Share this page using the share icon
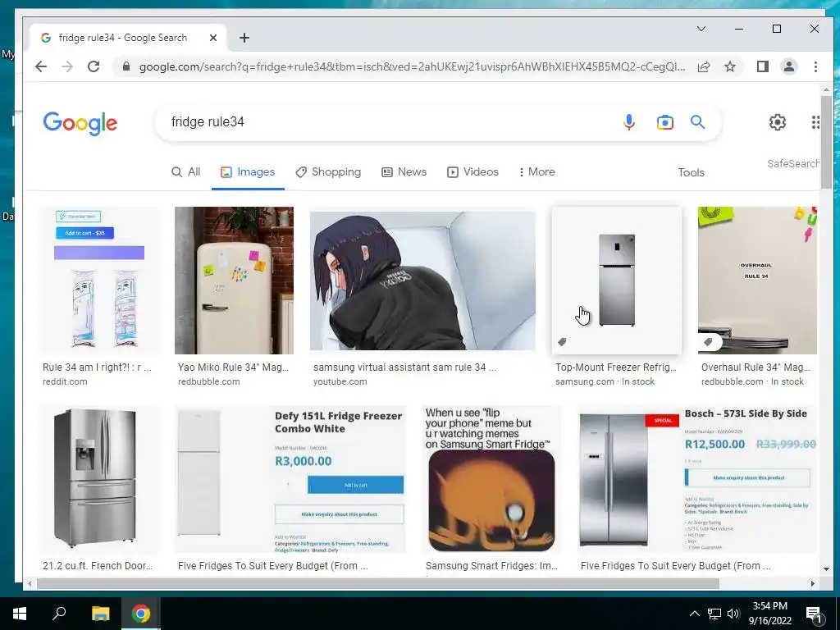The image size is (840, 630). [x=703, y=66]
